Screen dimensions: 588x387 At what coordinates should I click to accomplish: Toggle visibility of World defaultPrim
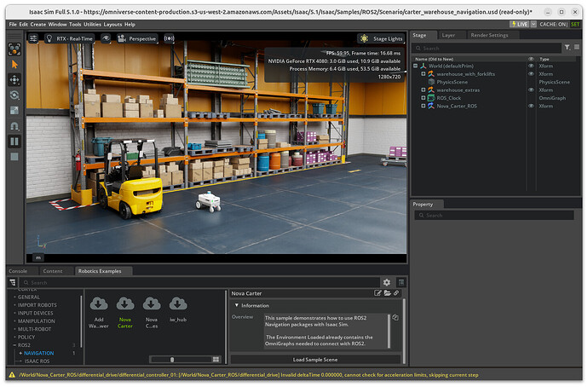coord(531,66)
